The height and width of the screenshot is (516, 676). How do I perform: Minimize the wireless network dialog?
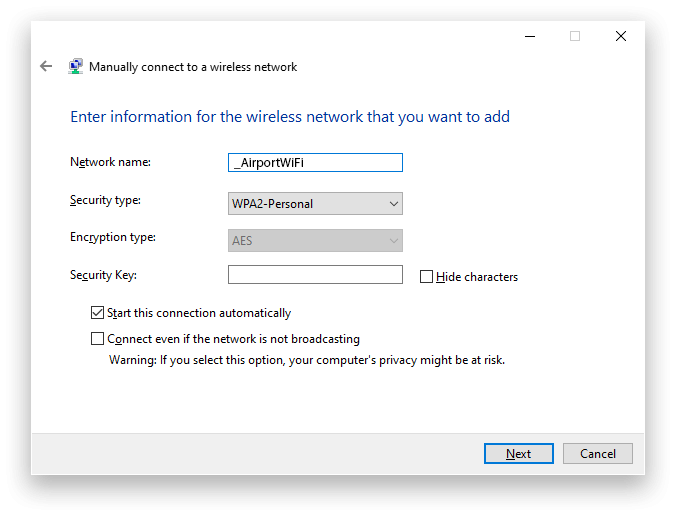pos(529,36)
